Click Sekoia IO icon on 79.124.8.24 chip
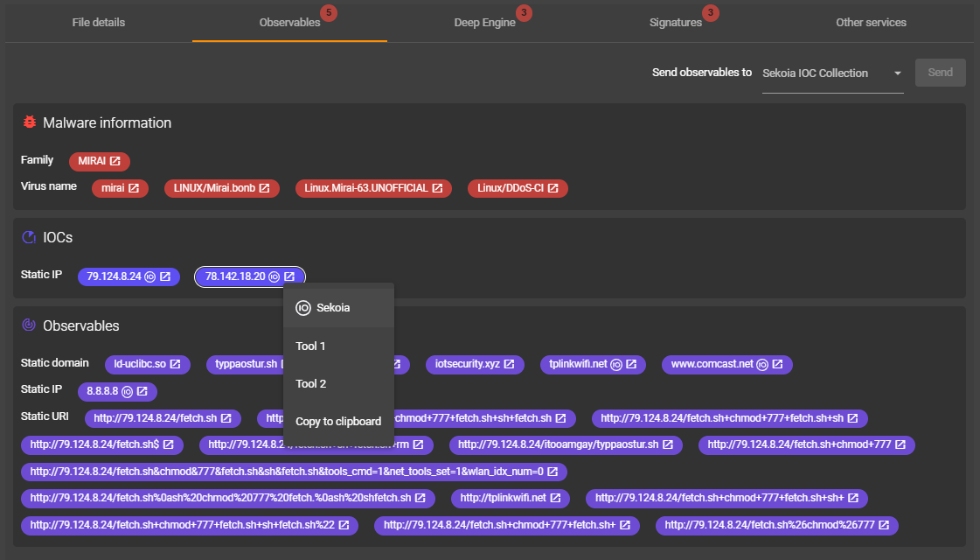This screenshot has width=980, height=560. (150, 276)
